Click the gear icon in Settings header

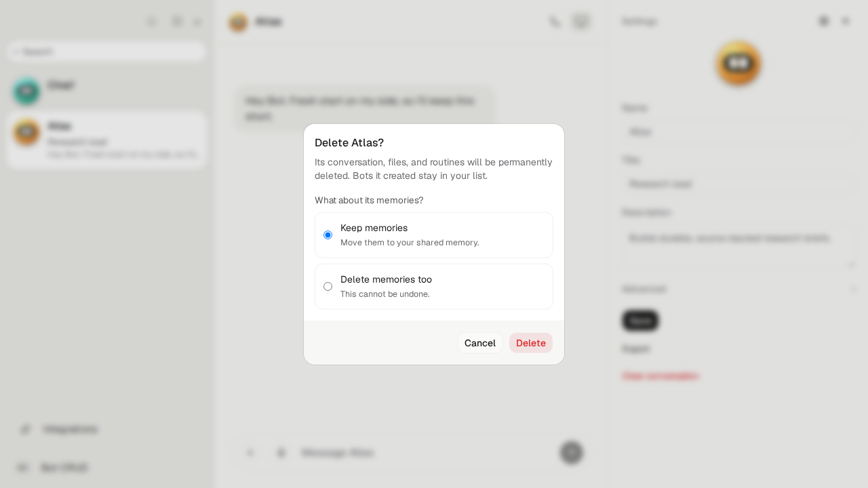824,21
